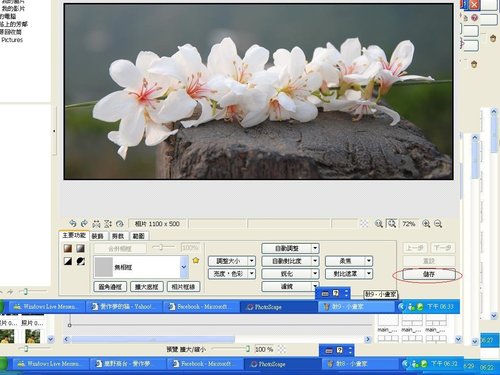Image resolution: width=500 pixels, height=375 pixels.
Task: Click the 銳化 sharpen button
Action: click(287, 274)
